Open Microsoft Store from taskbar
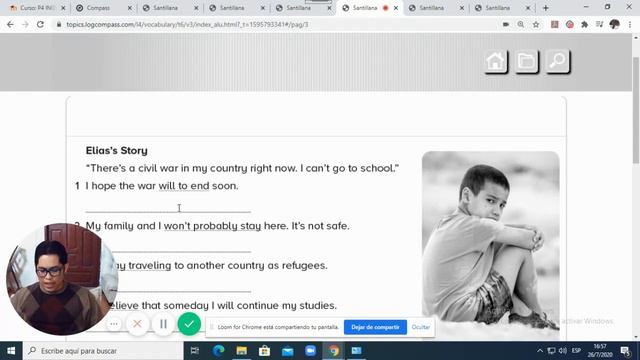 point(264,351)
